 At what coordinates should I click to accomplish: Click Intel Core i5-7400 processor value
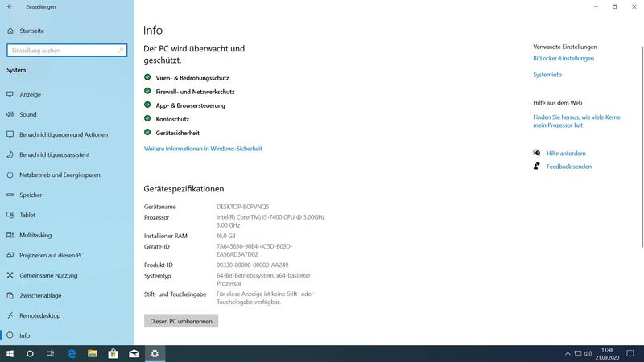(270, 221)
